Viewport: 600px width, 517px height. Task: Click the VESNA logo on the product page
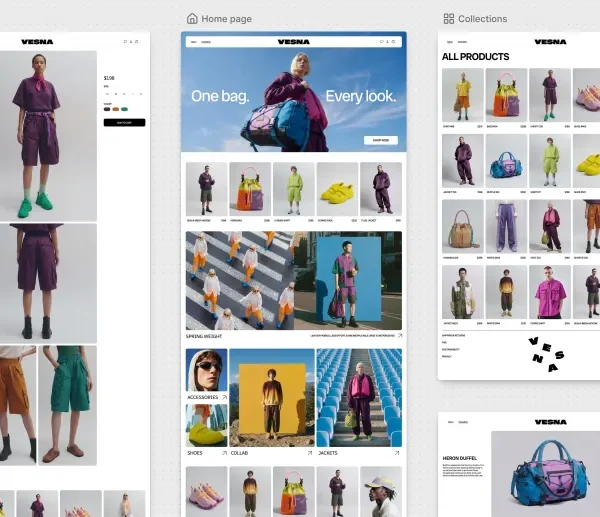[x=37, y=42]
